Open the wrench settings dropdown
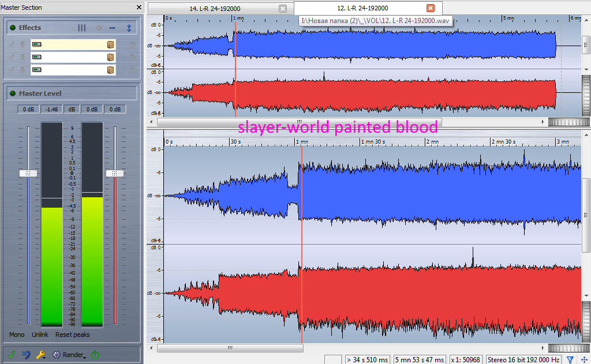Viewport: 591px width, 364px height. [41, 355]
